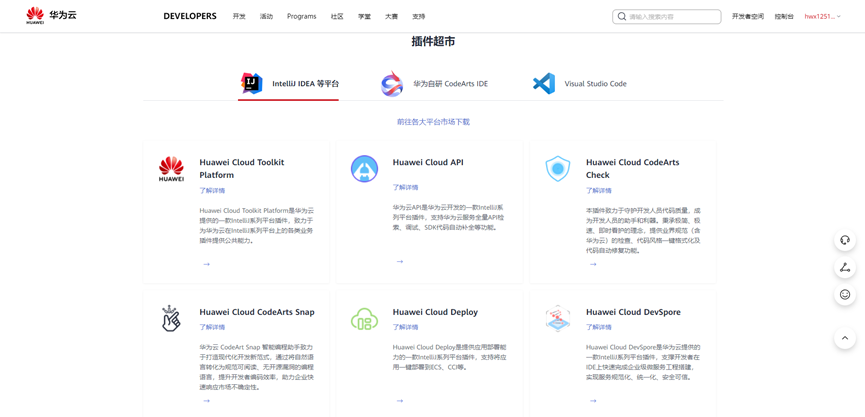This screenshot has height=417, width=865.
Task: Click the CodeArts Snap finger-snap icon
Action: click(171, 318)
